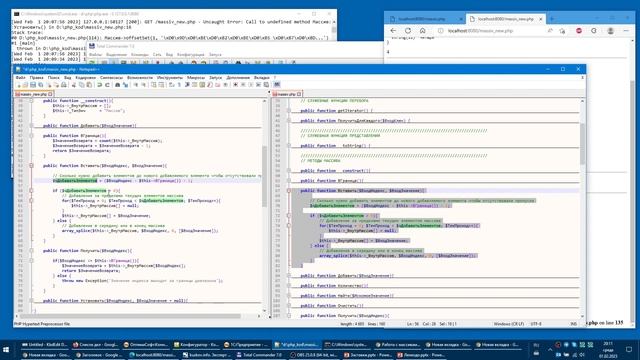Collapse Получить function fold in left pane
Viewport: 640px width, 360px height.
pyautogui.click(x=31, y=251)
